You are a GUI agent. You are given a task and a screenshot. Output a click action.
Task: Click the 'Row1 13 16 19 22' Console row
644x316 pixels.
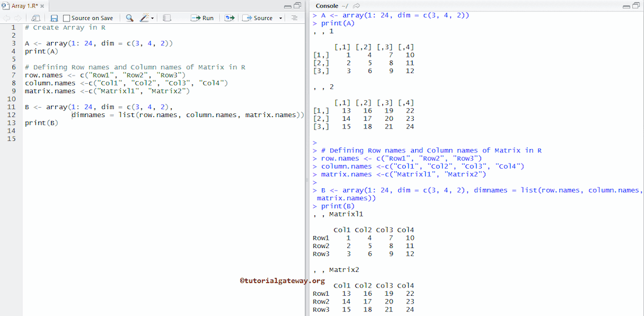tap(364, 293)
